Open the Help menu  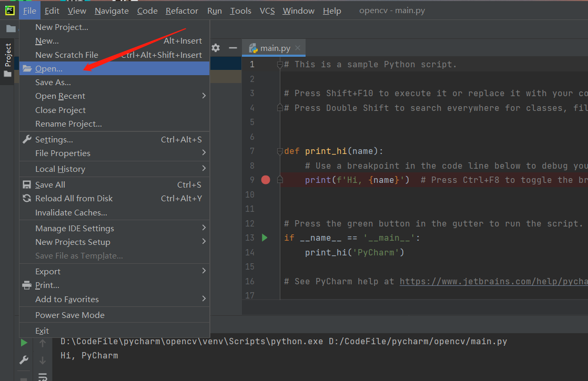point(332,11)
